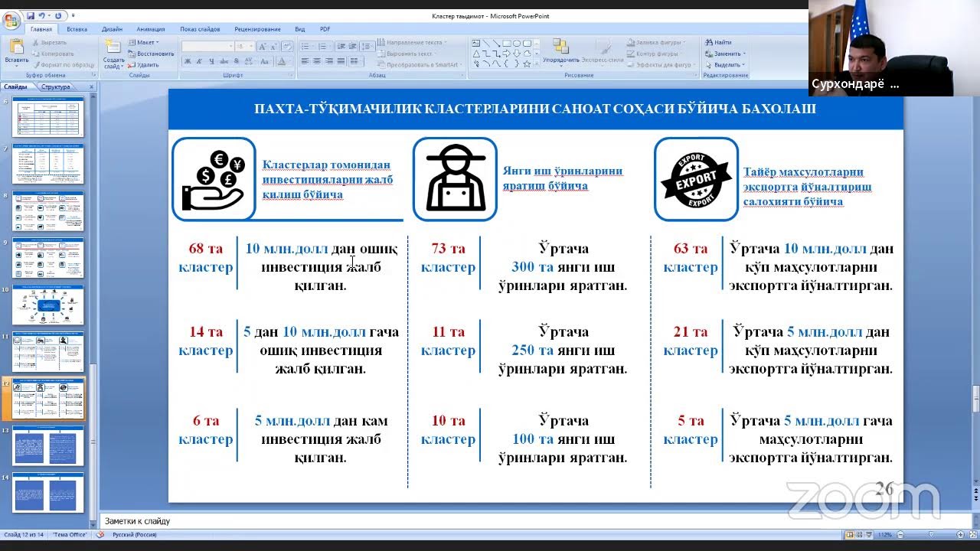Undo the last action in Quick Access
Viewport: 980px width, 551px height.
41,15
